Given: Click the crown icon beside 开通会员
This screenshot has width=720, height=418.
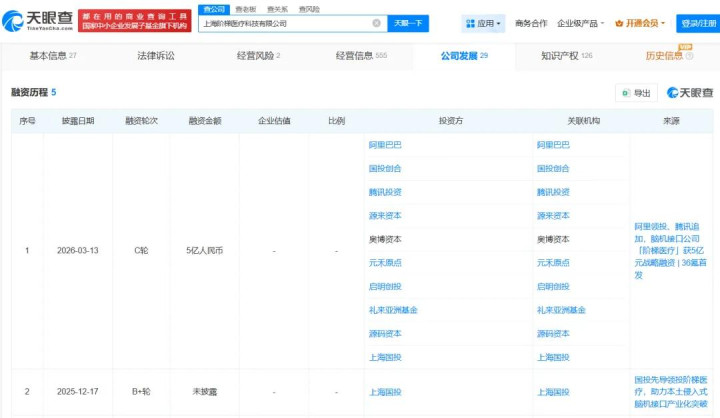Looking at the screenshot, I should coord(619,23).
